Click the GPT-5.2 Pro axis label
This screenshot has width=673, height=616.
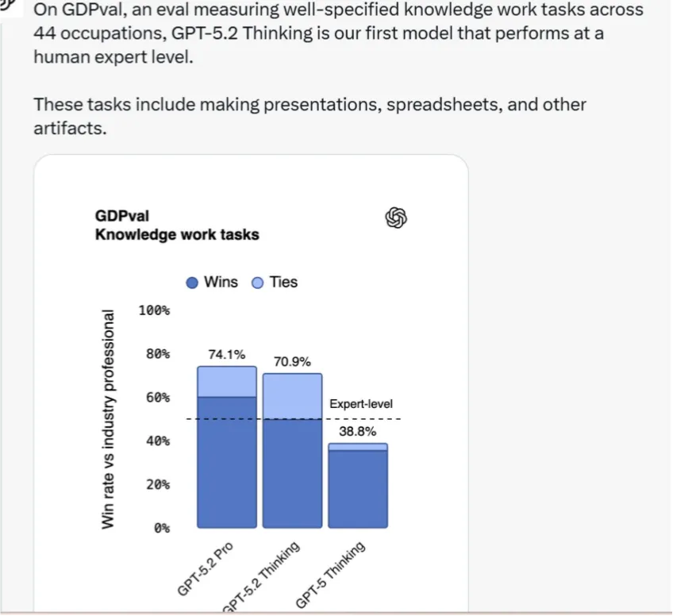206,569
